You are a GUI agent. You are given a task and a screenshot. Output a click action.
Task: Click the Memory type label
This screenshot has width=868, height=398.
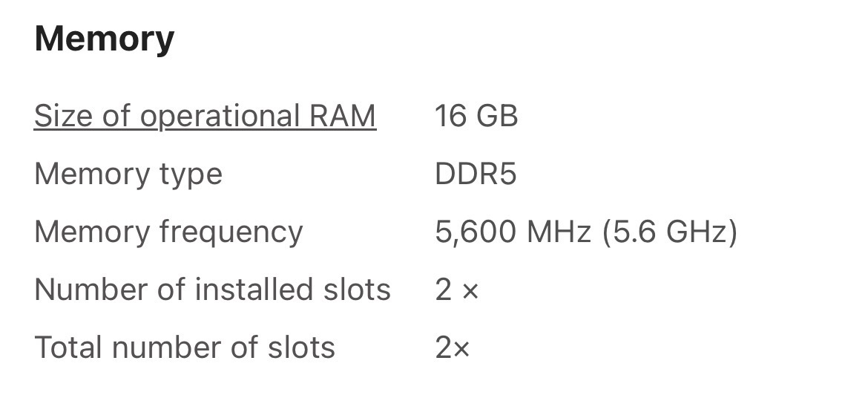pos(128,174)
